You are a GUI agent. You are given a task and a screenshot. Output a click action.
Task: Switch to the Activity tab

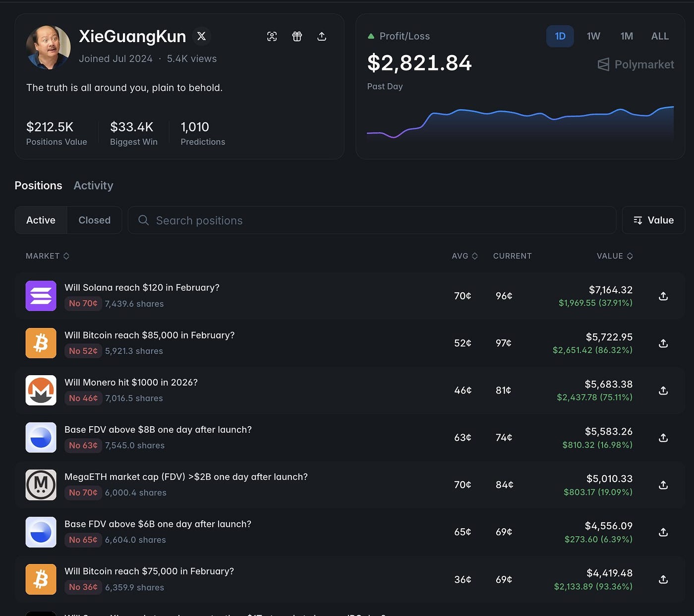93,185
